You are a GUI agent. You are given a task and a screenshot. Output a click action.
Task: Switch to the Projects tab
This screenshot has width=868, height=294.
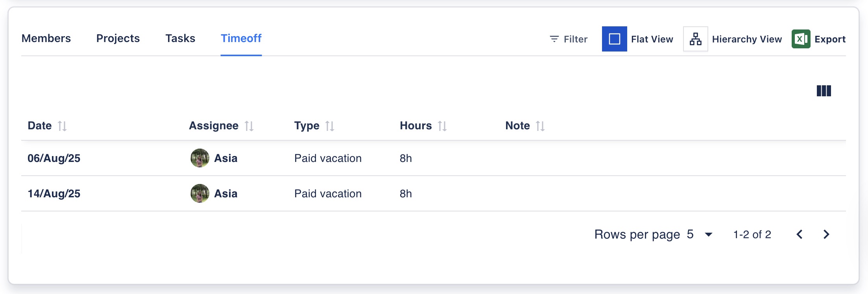[118, 39]
